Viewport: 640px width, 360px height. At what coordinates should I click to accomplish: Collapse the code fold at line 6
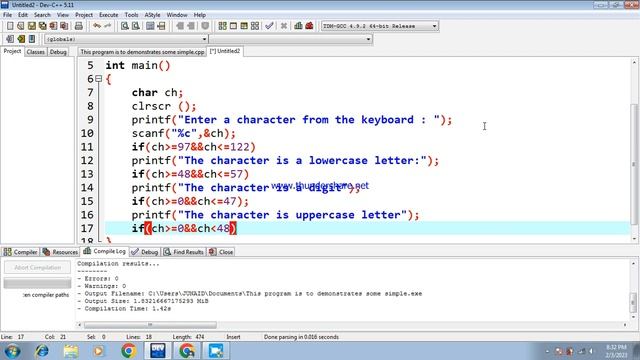pos(98,79)
